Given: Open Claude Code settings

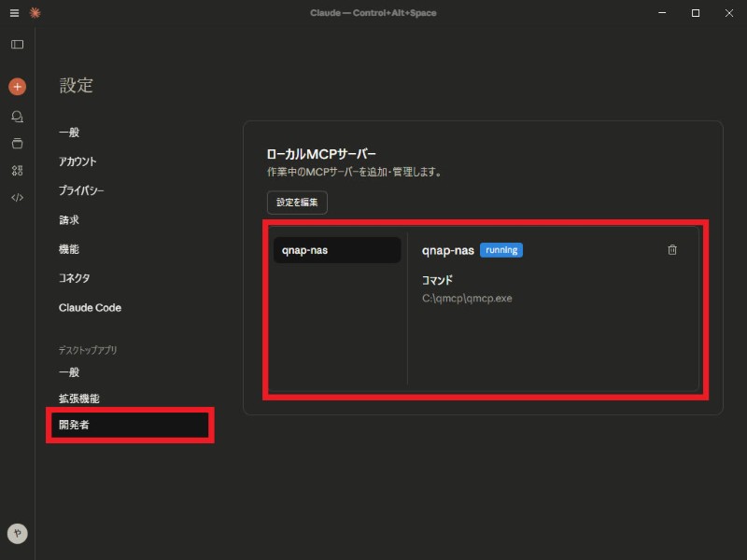Looking at the screenshot, I should [x=90, y=308].
